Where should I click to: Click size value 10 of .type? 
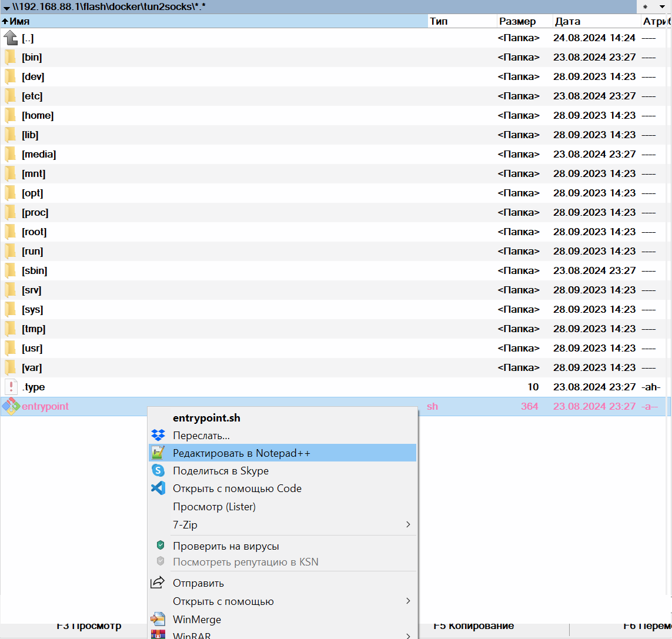(533, 387)
